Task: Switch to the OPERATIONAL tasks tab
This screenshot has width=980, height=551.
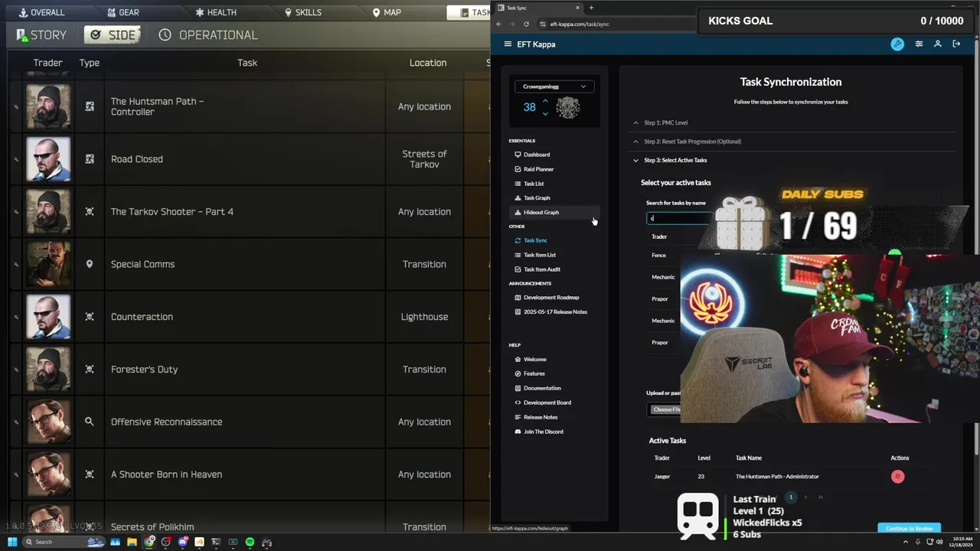Action: [x=207, y=35]
